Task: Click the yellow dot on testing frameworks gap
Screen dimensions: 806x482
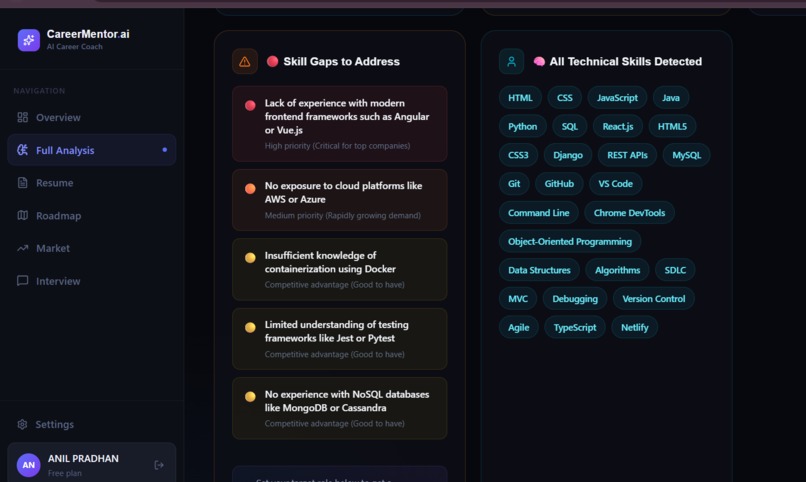Action: [x=250, y=327]
